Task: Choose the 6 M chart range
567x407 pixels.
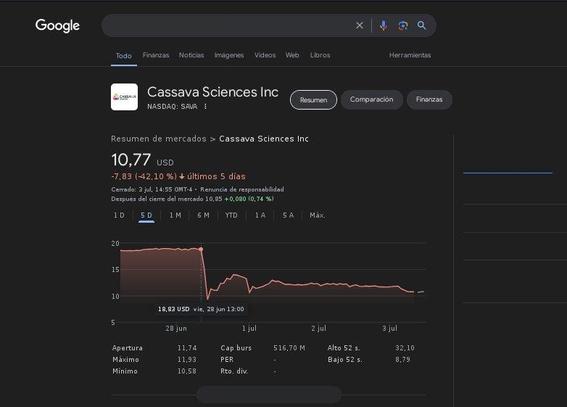Action: [203, 215]
